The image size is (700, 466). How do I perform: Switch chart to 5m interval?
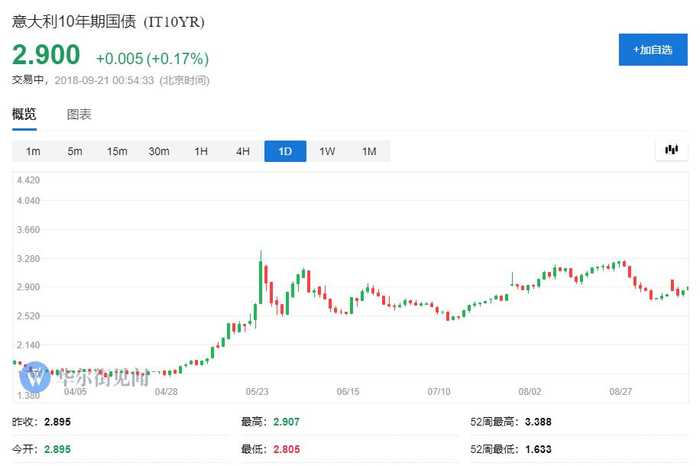tap(75, 151)
